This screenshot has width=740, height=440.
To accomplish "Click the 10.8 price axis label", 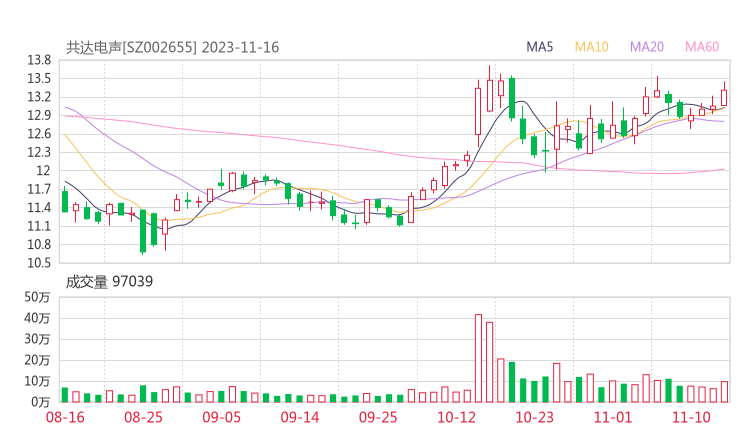I will (39, 245).
